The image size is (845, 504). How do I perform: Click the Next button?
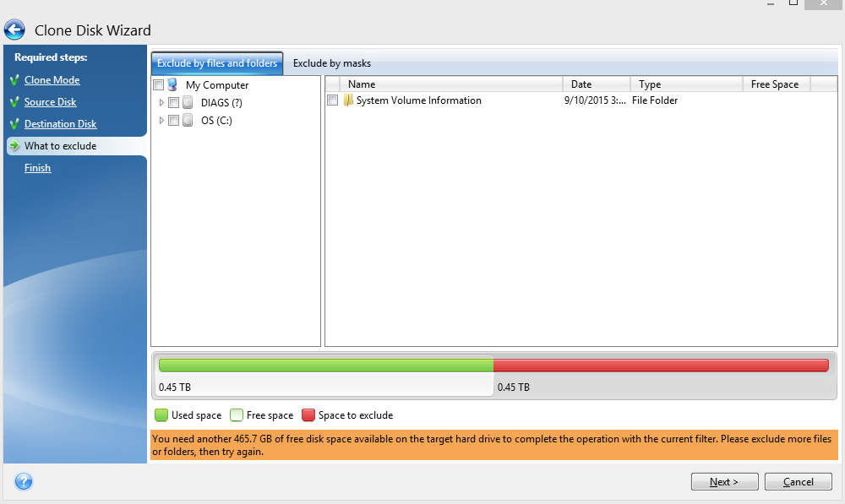(x=724, y=481)
